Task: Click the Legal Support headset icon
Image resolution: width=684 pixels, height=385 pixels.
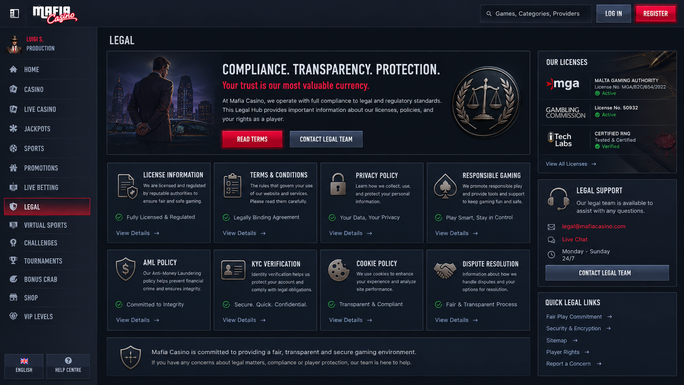Action: (558, 199)
